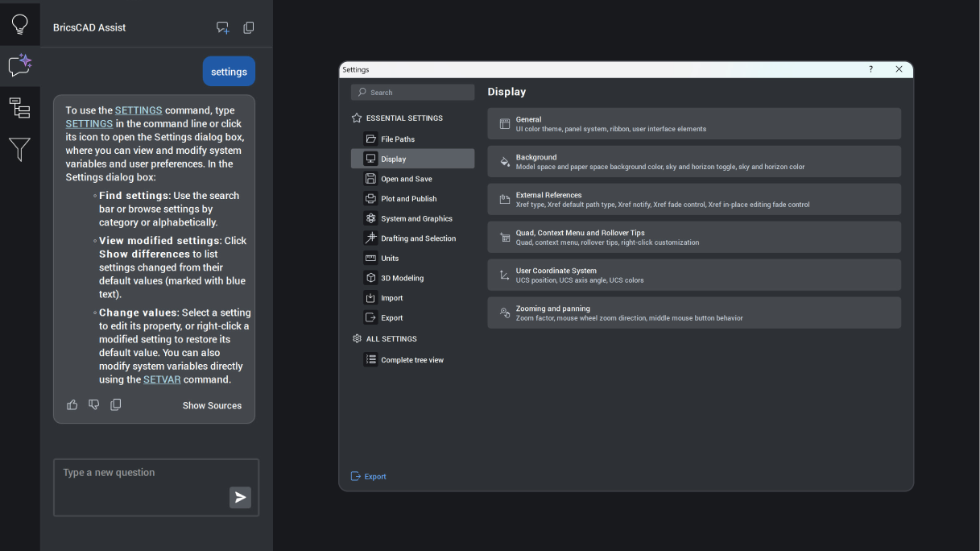This screenshot has height=551, width=980.
Task: Click the External References card icon
Action: pos(505,200)
